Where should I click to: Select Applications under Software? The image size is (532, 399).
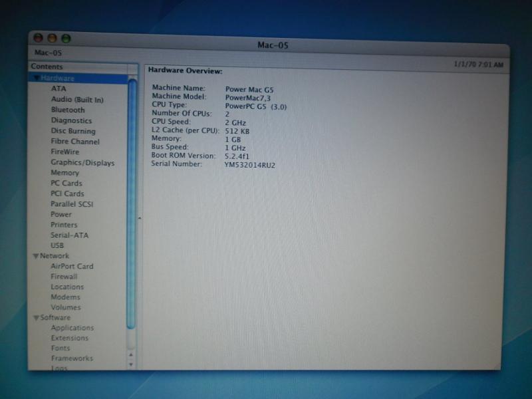click(72, 328)
